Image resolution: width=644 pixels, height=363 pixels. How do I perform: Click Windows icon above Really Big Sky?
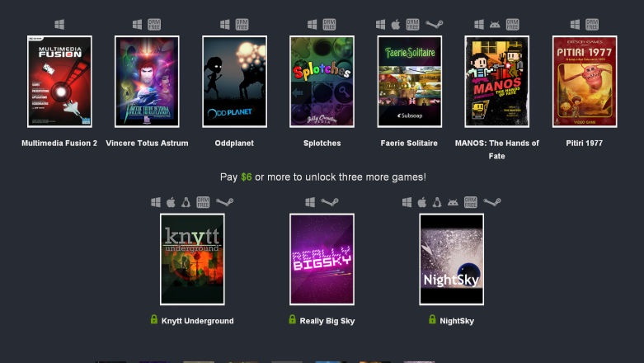point(310,202)
